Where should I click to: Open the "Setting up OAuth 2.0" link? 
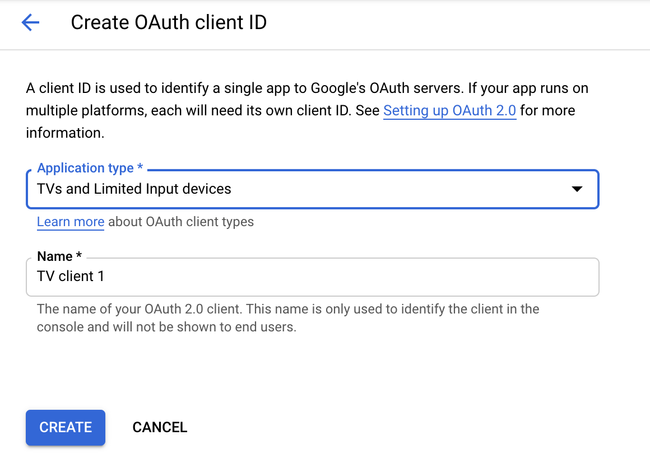[449, 110]
